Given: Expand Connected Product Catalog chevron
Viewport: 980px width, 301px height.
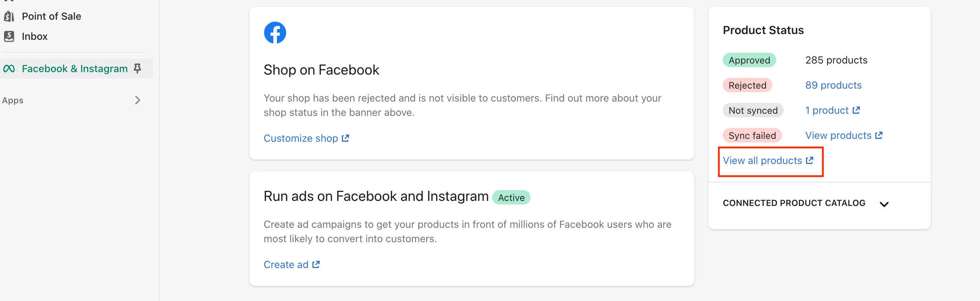Looking at the screenshot, I should (x=884, y=204).
